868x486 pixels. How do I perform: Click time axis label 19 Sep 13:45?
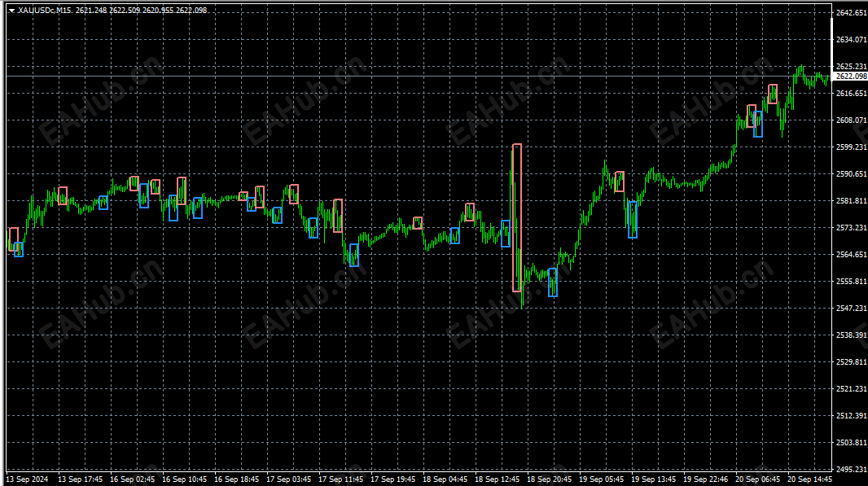(x=653, y=479)
